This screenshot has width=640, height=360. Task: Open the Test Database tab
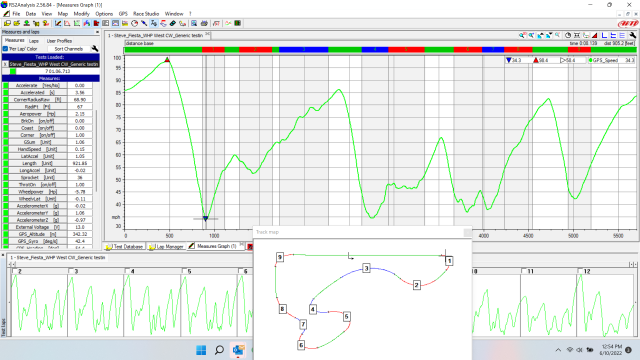(x=124, y=247)
